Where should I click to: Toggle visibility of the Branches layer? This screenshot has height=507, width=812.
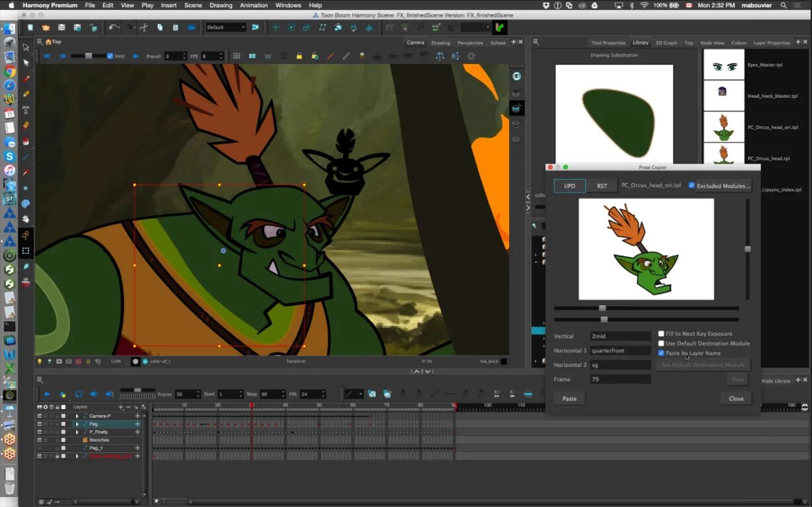pos(40,440)
